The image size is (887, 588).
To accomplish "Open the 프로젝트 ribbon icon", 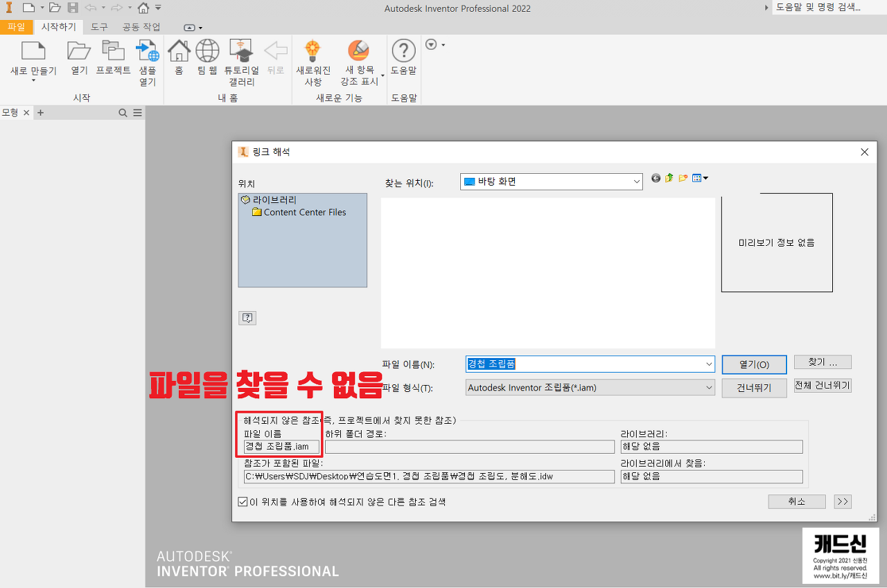I will coord(113,51).
